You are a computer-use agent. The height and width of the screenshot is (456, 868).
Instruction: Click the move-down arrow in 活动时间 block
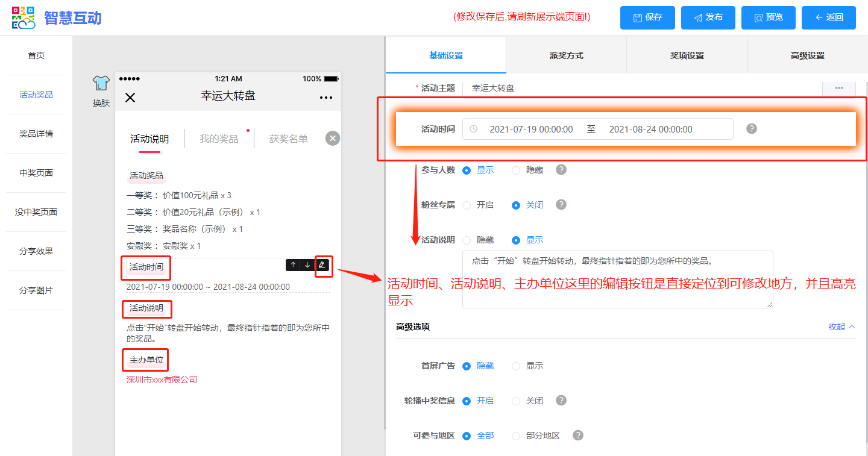click(307, 265)
